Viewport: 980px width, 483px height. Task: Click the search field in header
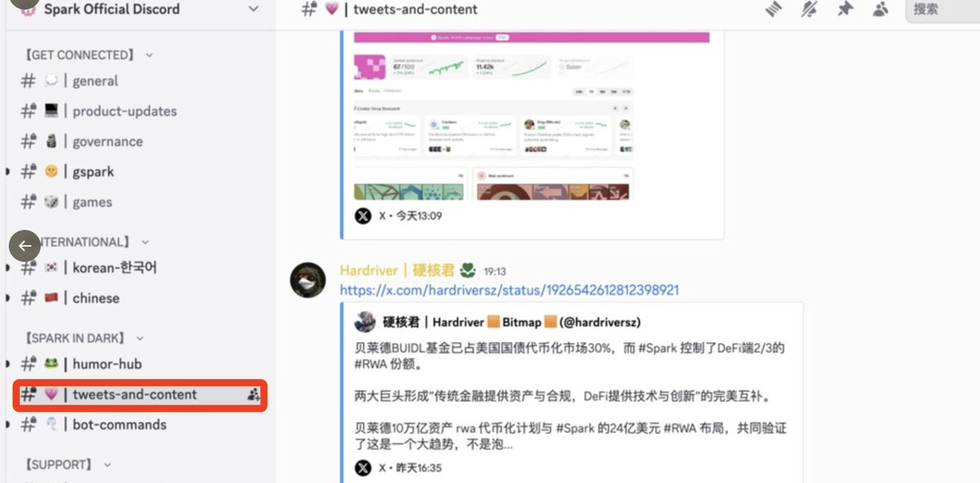[942, 9]
